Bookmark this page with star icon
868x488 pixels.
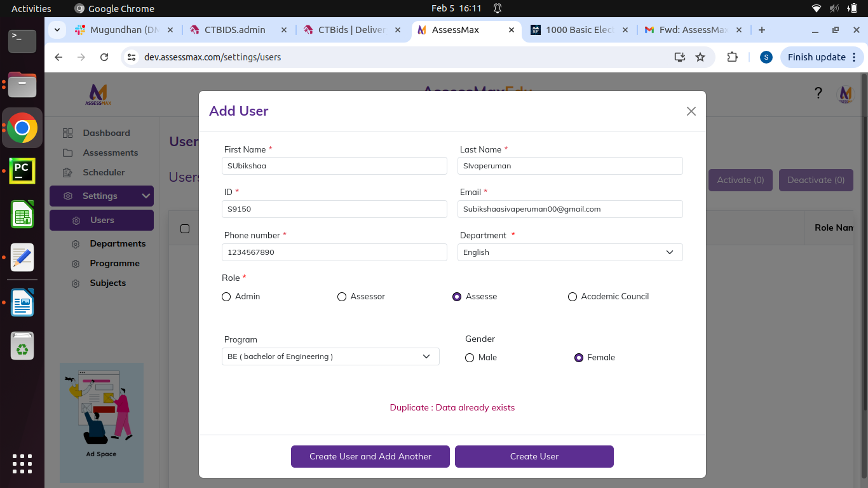coord(700,57)
